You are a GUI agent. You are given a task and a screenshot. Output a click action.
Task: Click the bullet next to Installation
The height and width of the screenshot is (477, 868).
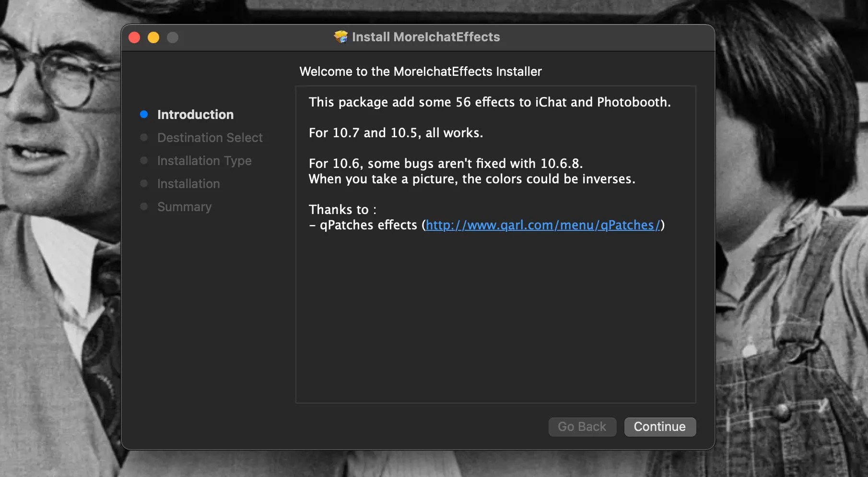[144, 183]
